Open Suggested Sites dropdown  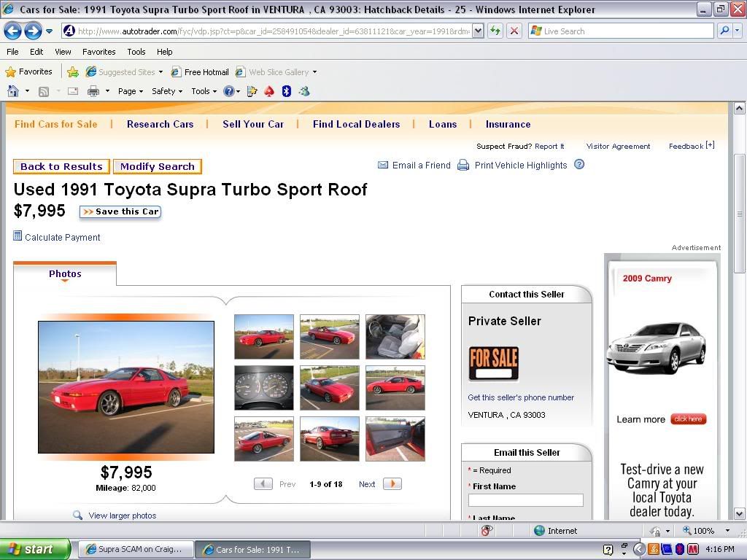(125, 72)
